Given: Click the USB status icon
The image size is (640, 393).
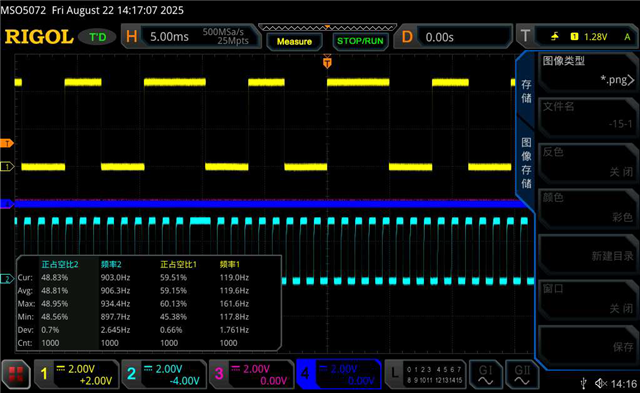Looking at the screenshot, I should pos(584,383).
